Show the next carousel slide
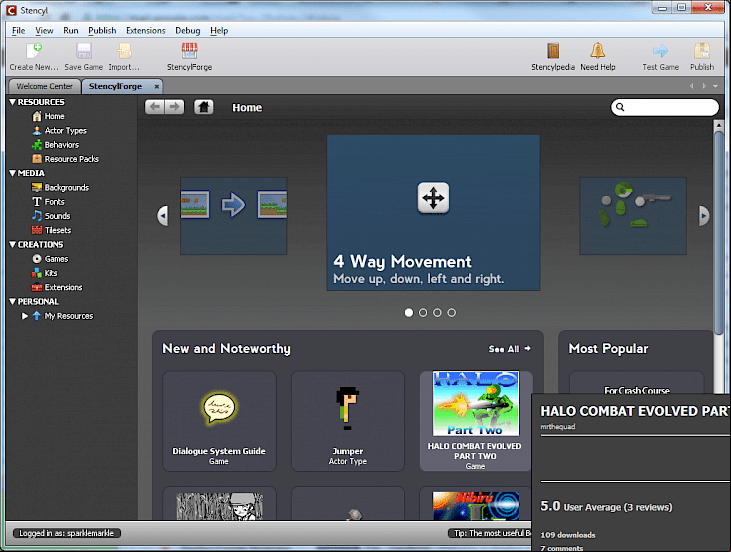Viewport: 731px width, 552px height. 703,216
